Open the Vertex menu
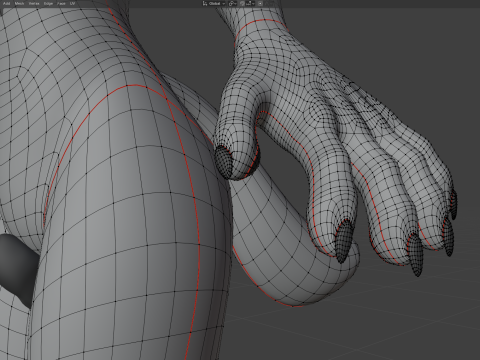 point(34,3)
